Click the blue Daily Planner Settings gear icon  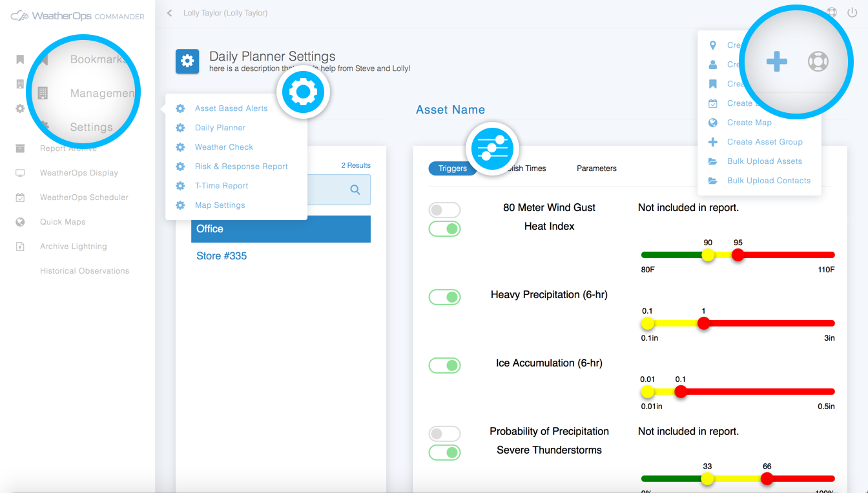coord(187,61)
